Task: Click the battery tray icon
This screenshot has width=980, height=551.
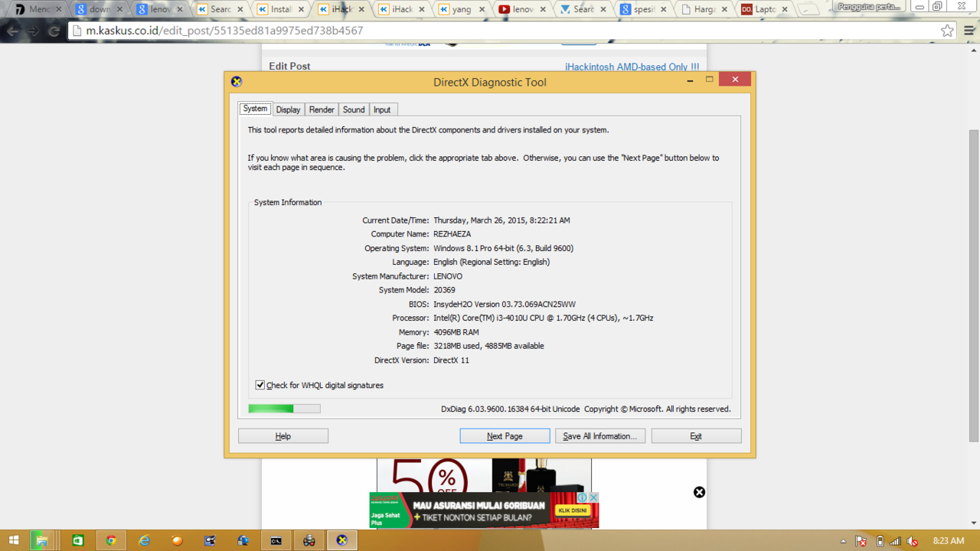Action: 880,541
